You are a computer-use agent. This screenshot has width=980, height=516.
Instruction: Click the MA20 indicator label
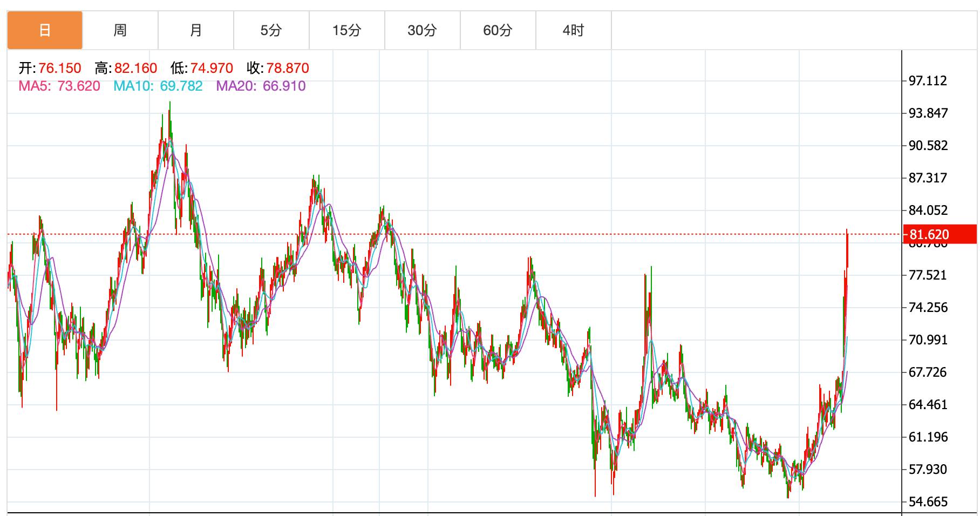pyautogui.click(x=261, y=86)
